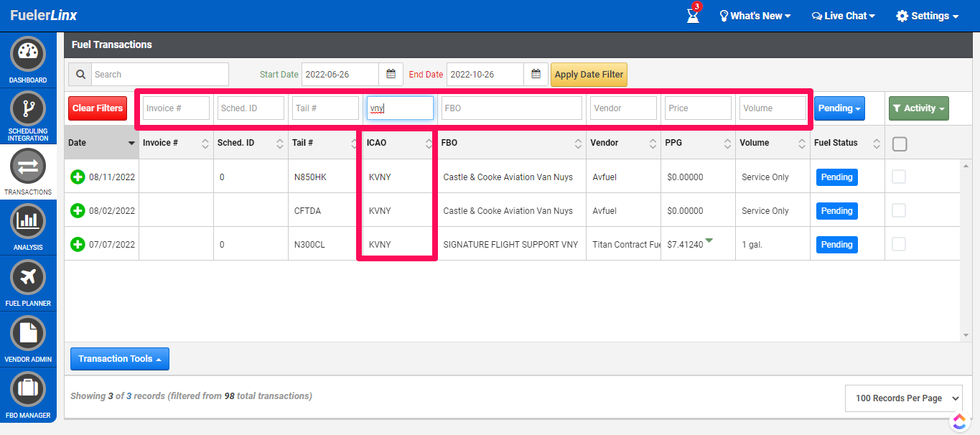This screenshot has height=435, width=980.
Task: Click the Search text field
Action: [x=159, y=74]
